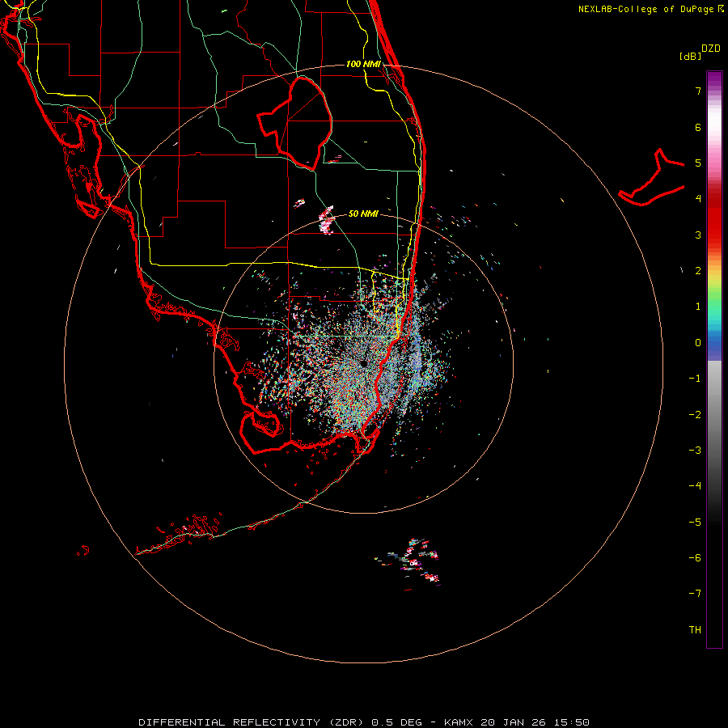The width and height of the screenshot is (728, 728).
Task: Click the -4 tick on the scale
Action: 695,486
